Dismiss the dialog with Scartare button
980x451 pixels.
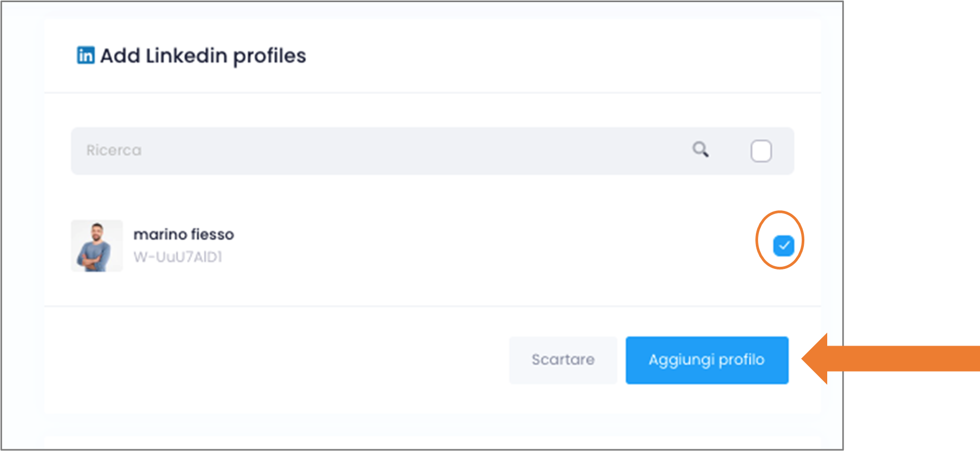(563, 360)
